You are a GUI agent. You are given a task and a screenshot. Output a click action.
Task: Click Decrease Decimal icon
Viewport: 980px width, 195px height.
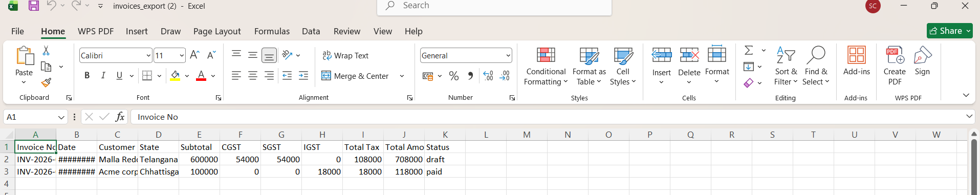(505, 76)
